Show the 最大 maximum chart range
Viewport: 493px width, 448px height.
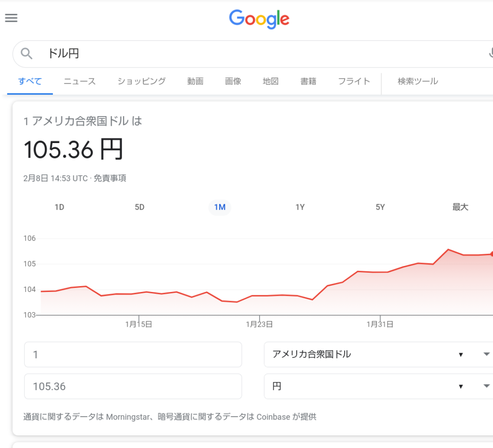tap(460, 207)
